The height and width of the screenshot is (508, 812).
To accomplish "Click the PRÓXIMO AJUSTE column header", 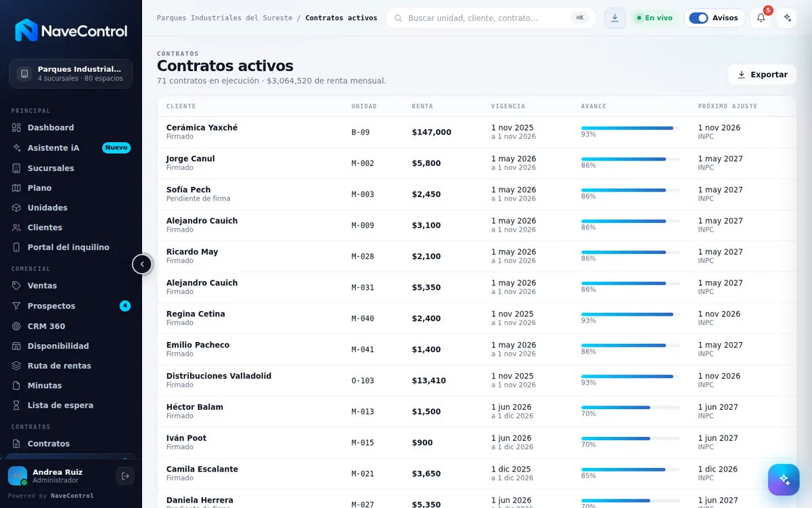I will [x=728, y=106].
